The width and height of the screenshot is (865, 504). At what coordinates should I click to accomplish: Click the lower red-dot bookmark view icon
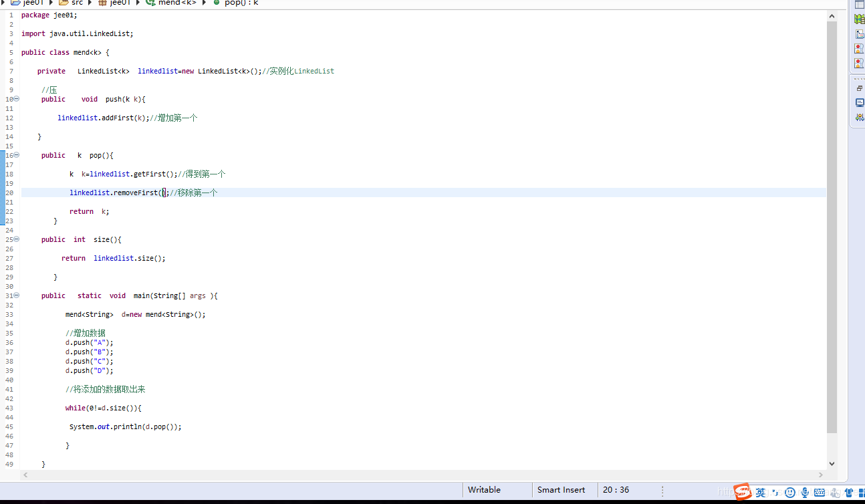860,63
